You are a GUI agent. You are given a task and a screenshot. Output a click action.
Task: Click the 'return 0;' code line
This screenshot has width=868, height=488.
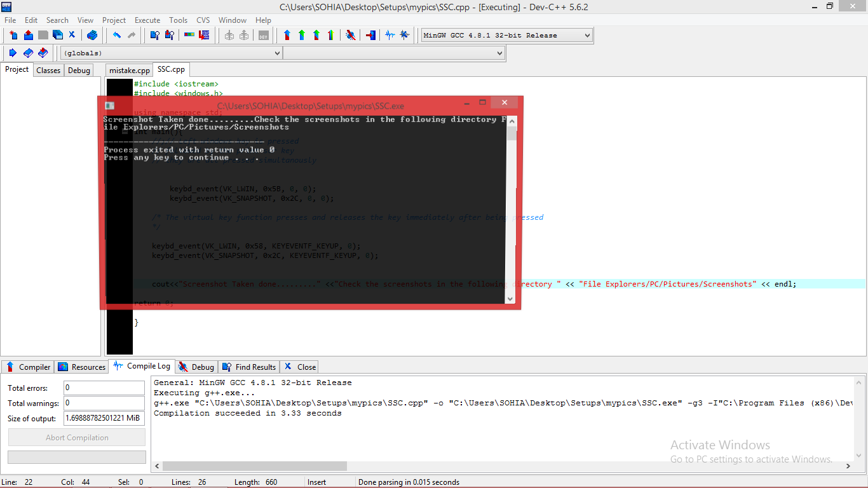click(153, 303)
